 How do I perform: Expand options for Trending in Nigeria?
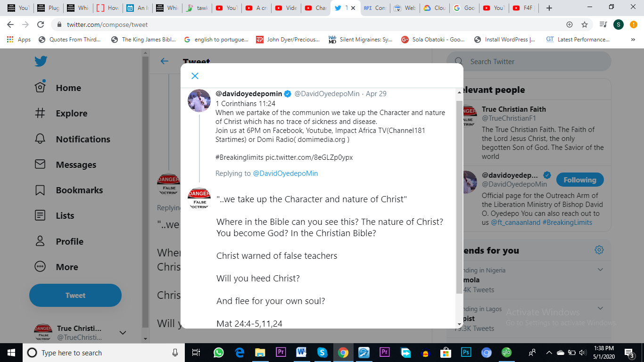[x=600, y=270]
